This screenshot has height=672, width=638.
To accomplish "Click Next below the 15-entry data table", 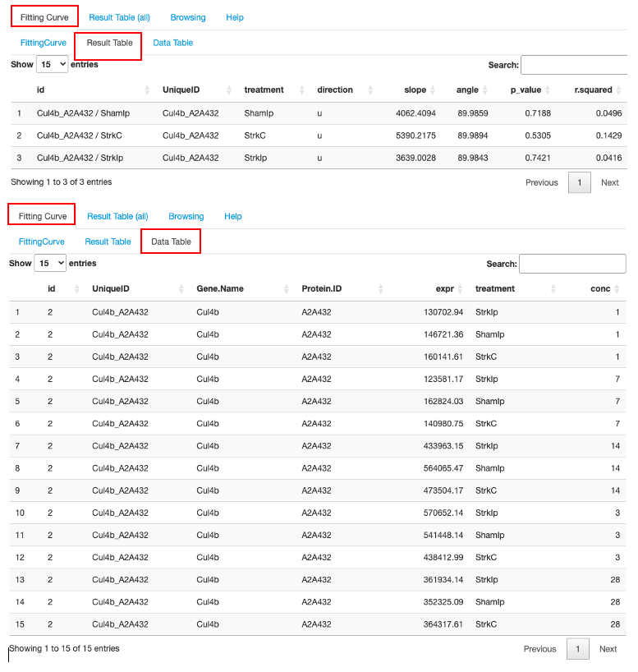I will tap(608, 648).
